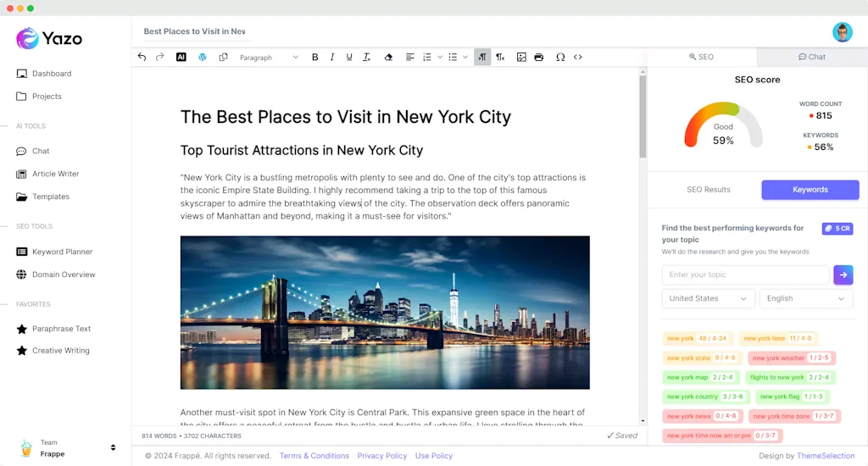The height and width of the screenshot is (466, 868).
Task: Toggle right-to-left text direction button
Action: click(500, 58)
